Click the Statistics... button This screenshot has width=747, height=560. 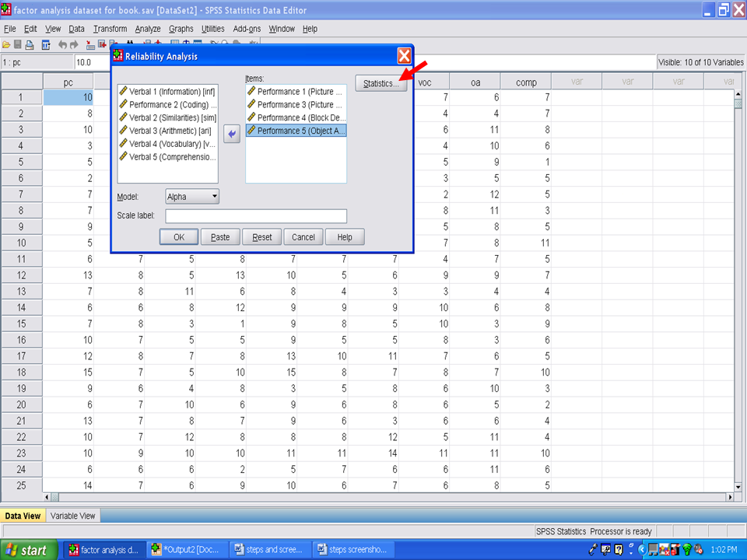[x=381, y=83]
